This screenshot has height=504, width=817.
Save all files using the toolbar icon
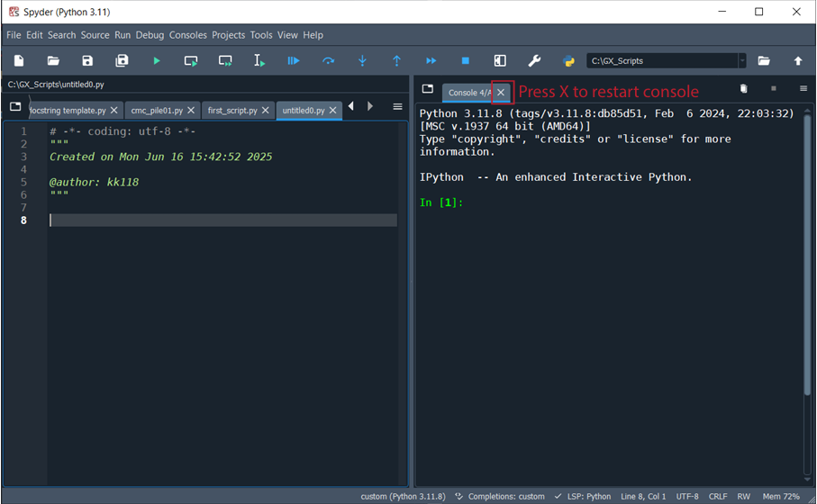(122, 61)
